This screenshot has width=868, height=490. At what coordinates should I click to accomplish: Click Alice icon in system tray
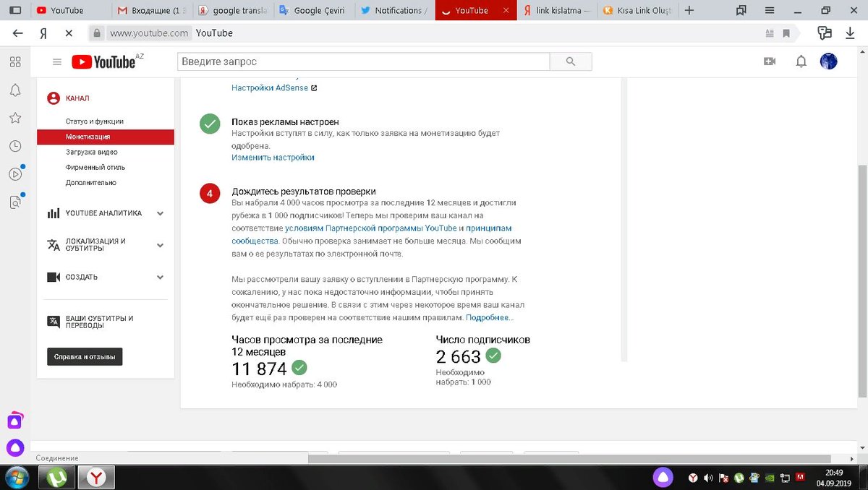663,477
